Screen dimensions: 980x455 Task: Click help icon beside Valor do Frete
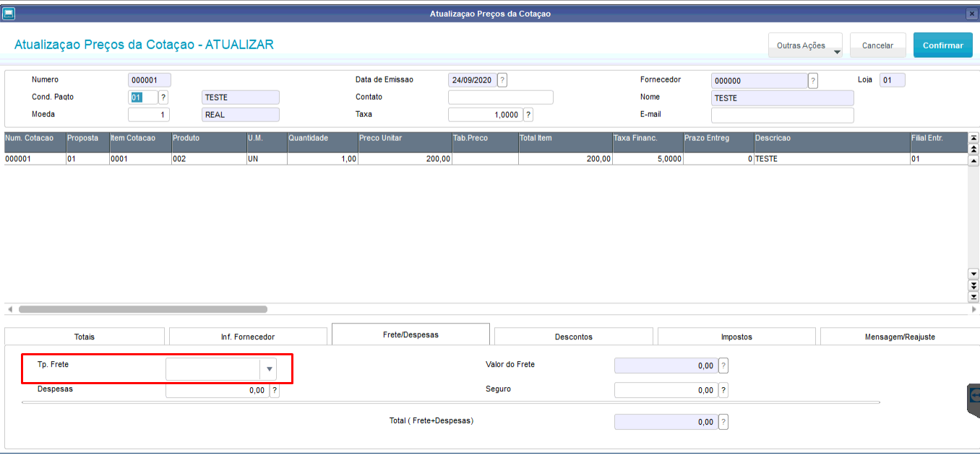point(723,366)
